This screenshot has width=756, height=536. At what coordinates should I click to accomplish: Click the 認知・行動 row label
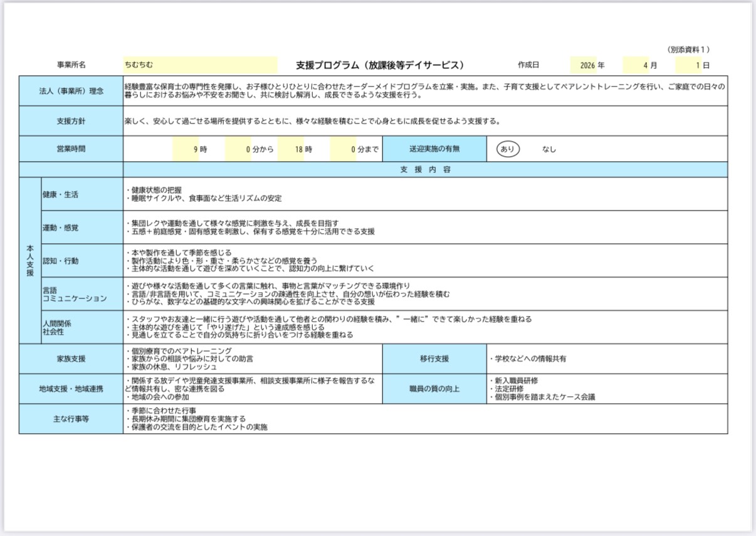tap(81, 261)
